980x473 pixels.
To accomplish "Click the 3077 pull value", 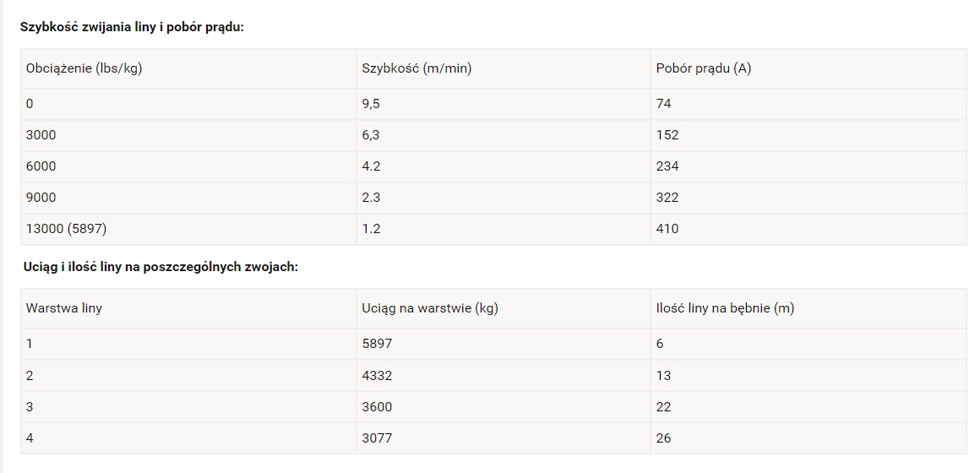I will [377, 438].
